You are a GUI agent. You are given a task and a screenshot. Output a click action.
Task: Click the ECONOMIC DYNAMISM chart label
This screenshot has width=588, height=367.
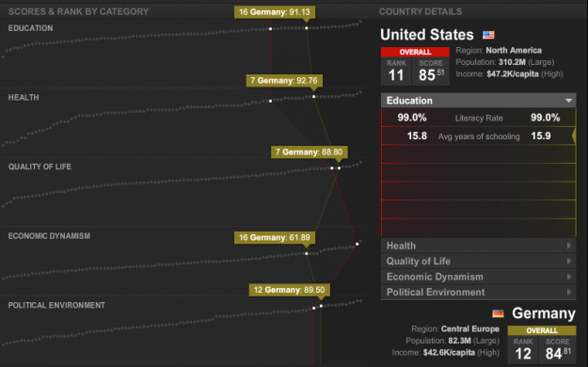[49, 236]
